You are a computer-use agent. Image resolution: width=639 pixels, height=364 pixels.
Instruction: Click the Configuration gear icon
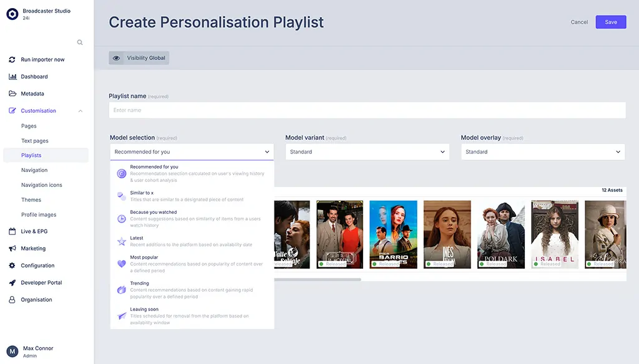click(x=12, y=266)
